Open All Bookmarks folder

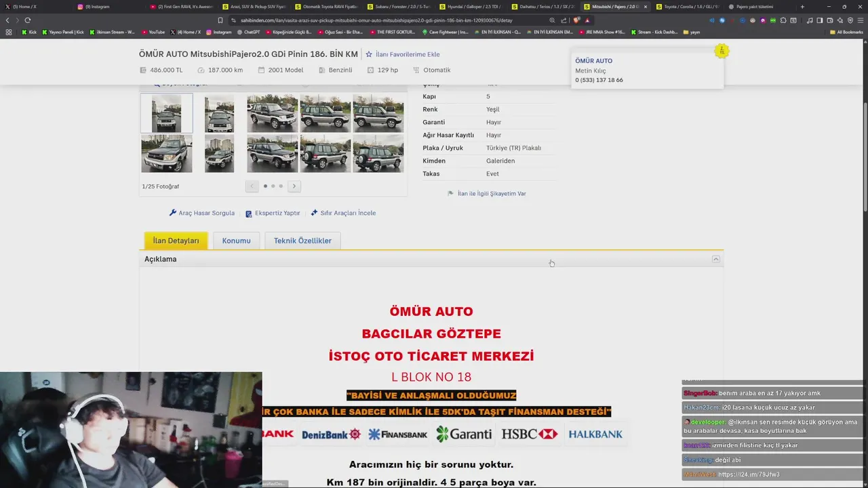click(846, 32)
